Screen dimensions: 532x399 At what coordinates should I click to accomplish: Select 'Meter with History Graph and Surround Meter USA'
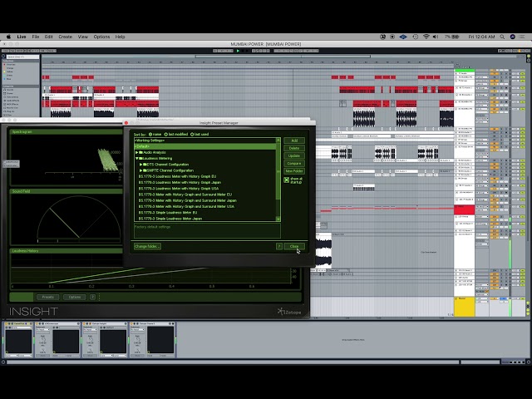click(x=186, y=207)
